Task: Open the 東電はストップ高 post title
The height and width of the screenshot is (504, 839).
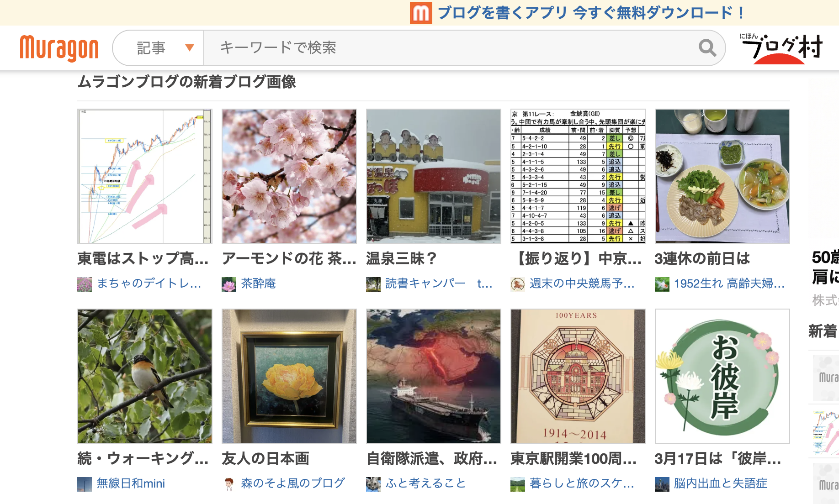Action: (143, 258)
